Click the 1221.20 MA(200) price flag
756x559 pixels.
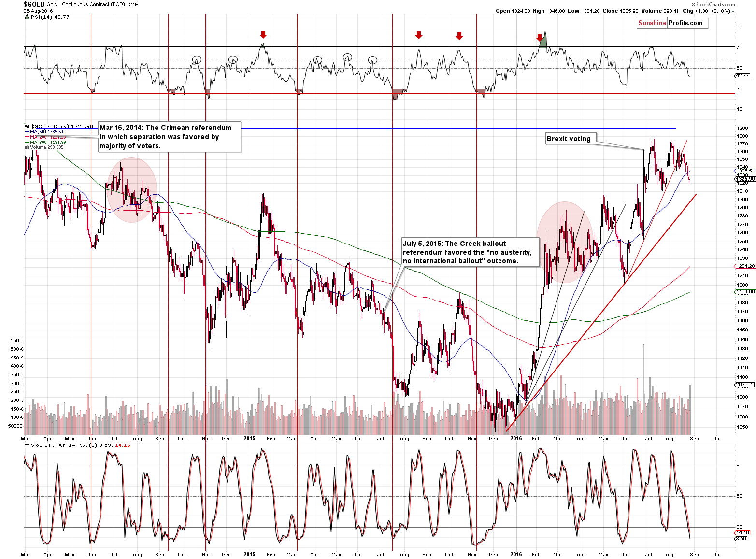(x=744, y=266)
